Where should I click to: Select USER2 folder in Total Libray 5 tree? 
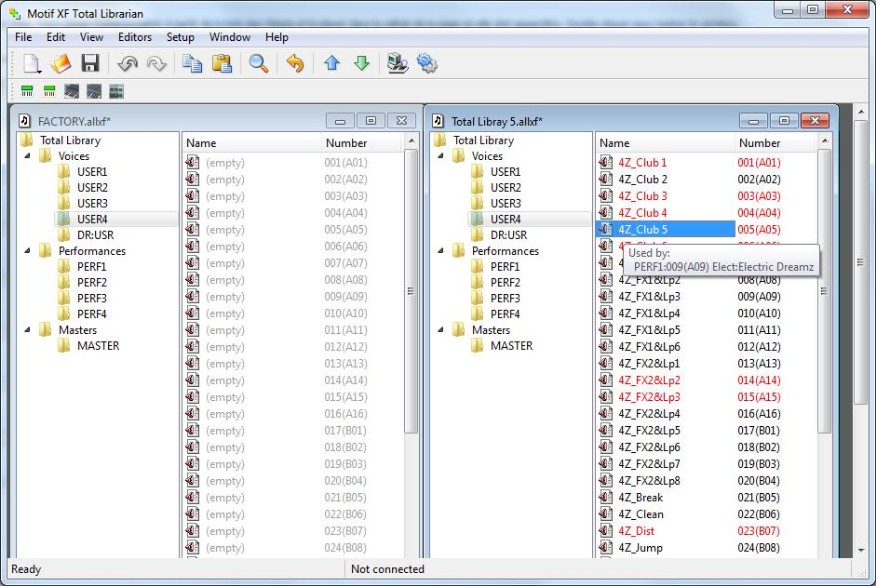(x=506, y=187)
